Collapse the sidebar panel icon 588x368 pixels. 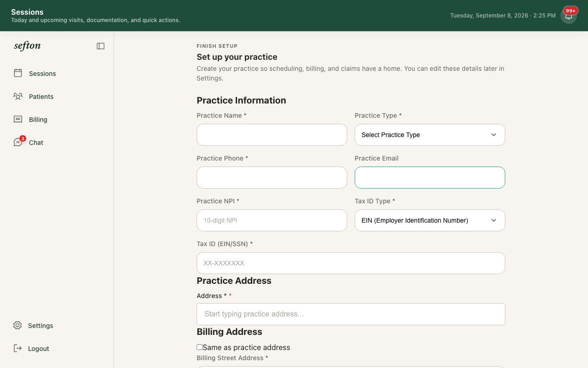click(101, 46)
